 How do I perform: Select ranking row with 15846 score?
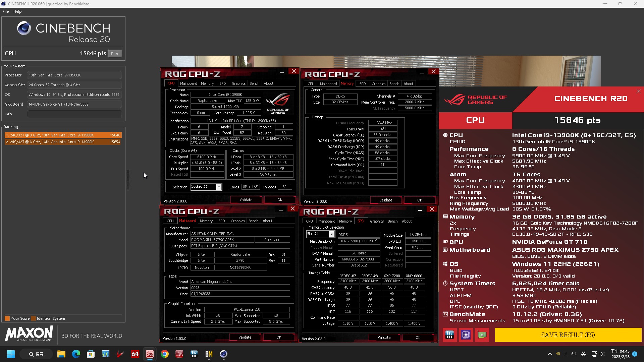click(63, 135)
